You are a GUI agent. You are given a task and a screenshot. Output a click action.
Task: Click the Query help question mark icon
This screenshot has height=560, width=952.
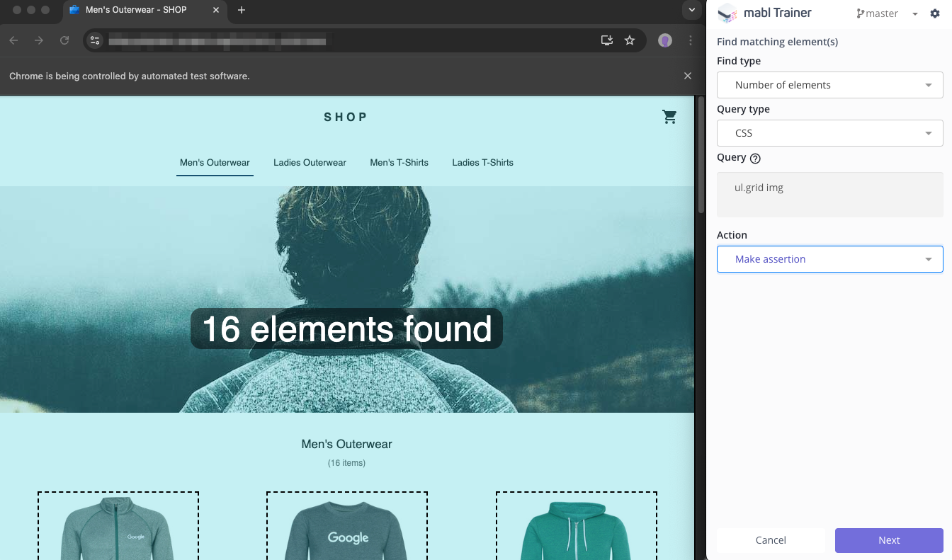click(x=755, y=159)
